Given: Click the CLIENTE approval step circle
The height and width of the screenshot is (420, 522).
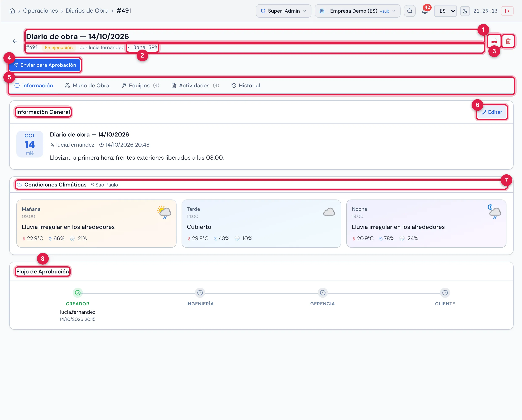Looking at the screenshot, I should click(x=445, y=293).
